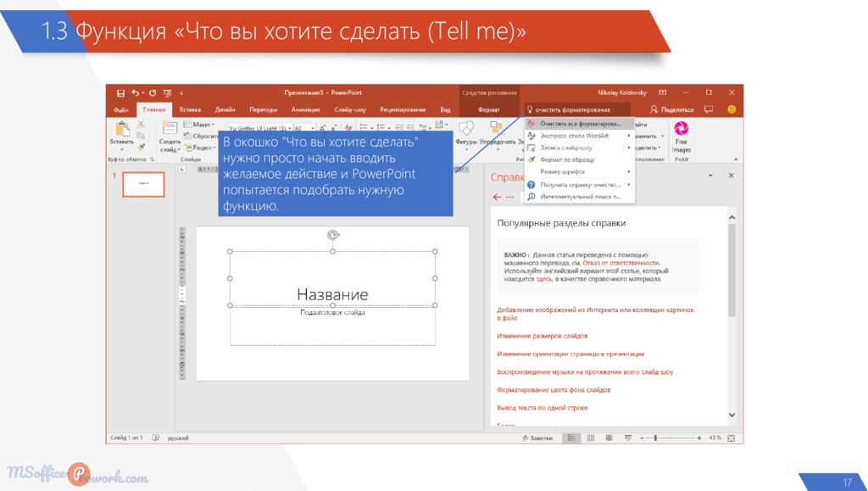Click the rotation handle above title box
The image size is (868, 491).
(332, 235)
